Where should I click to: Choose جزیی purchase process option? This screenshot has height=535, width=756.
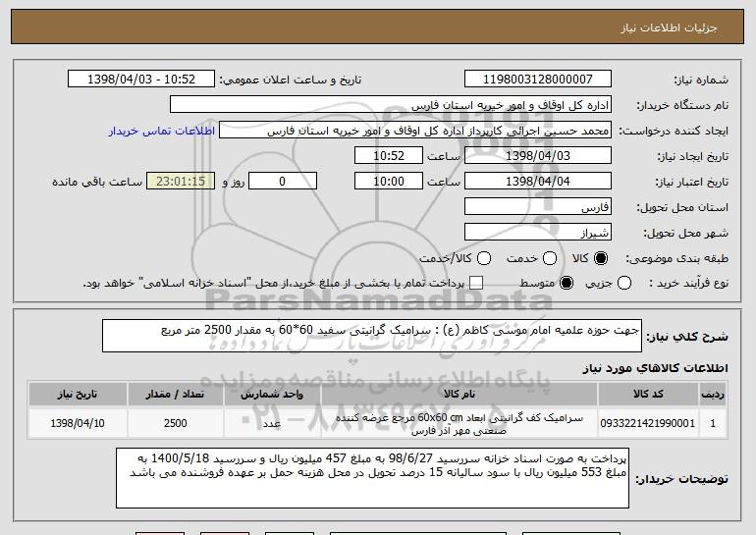click(x=624, y=284)
